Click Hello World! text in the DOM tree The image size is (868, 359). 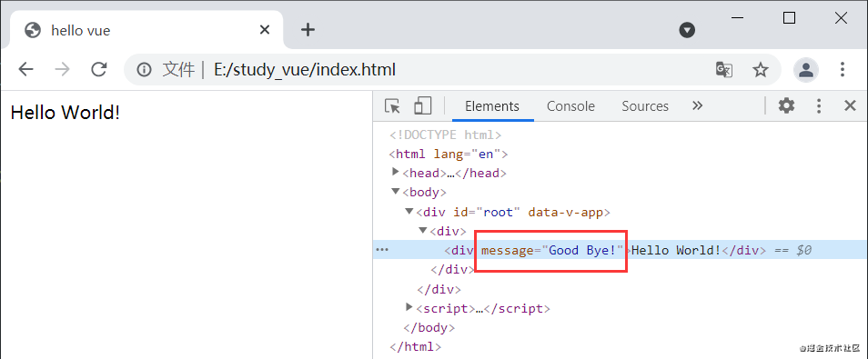(x=676, y=250)
